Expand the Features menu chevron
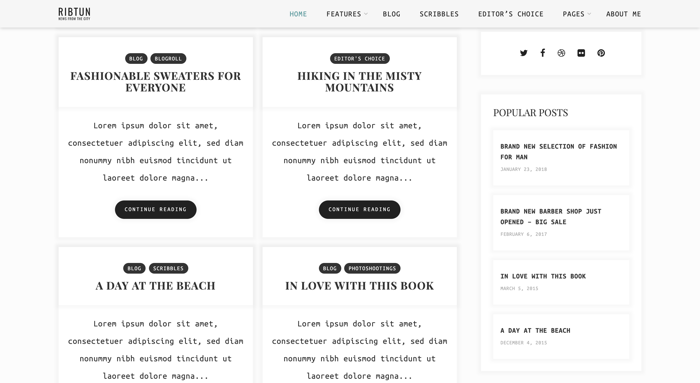The image size is (700, 383). pyautogui.click(x=366, y=14)
